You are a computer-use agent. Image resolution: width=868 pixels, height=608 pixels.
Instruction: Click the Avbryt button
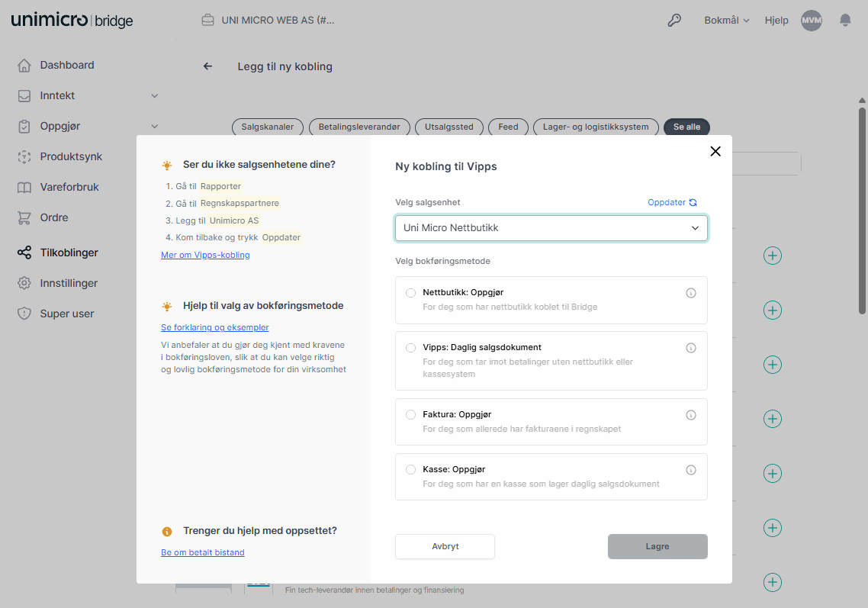click(x=445, y=546)
